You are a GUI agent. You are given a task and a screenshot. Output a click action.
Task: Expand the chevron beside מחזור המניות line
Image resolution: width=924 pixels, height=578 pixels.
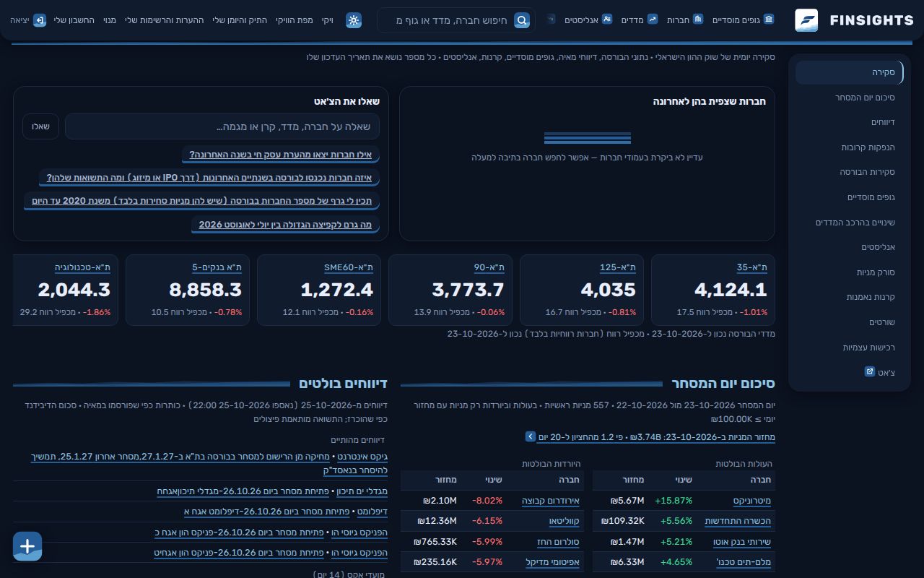531,436
